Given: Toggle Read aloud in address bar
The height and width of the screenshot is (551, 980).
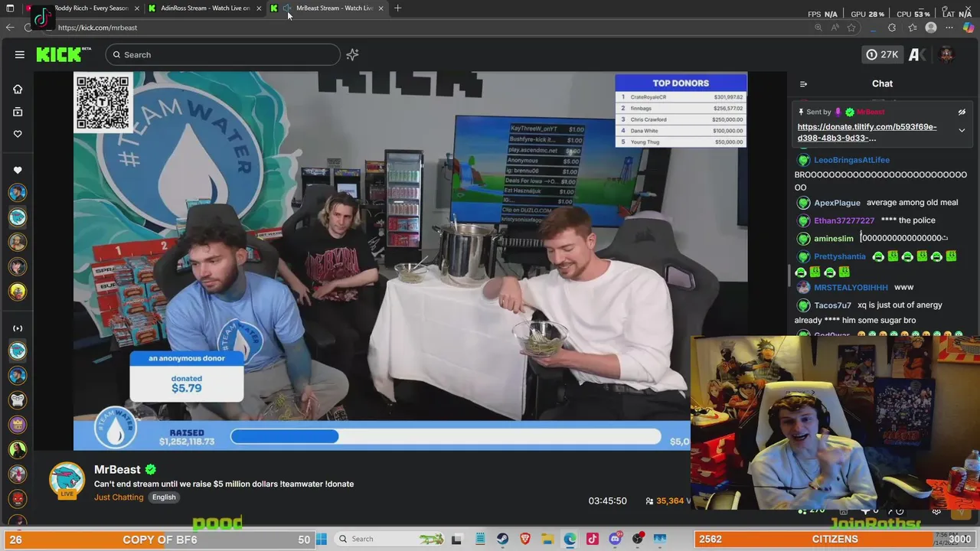Looking at the screenshot, I should (835, 28).
